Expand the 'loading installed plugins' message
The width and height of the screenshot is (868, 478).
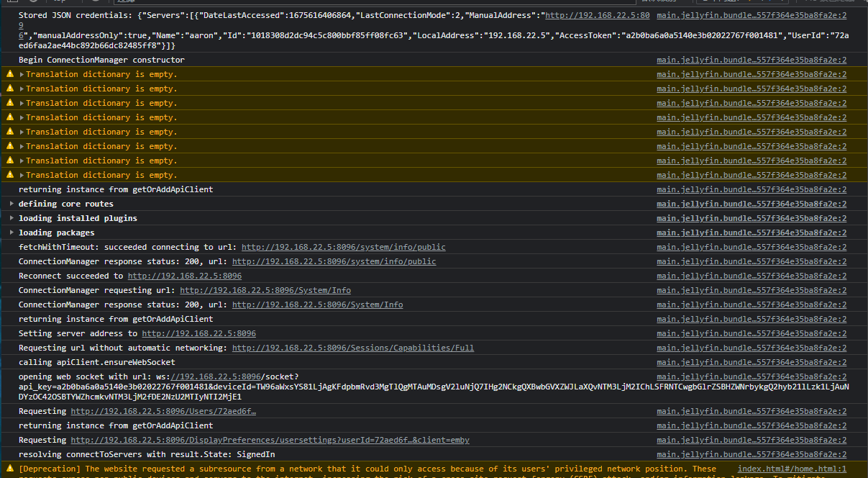tap(10, 217)
